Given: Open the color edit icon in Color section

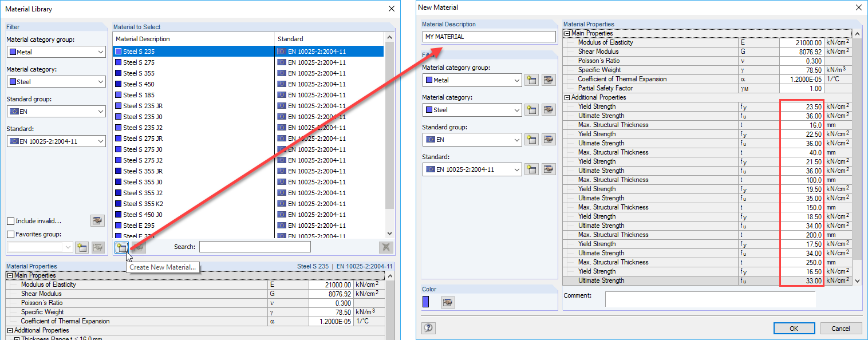Looking at the screenshot, I should click(x=448, y=302).
